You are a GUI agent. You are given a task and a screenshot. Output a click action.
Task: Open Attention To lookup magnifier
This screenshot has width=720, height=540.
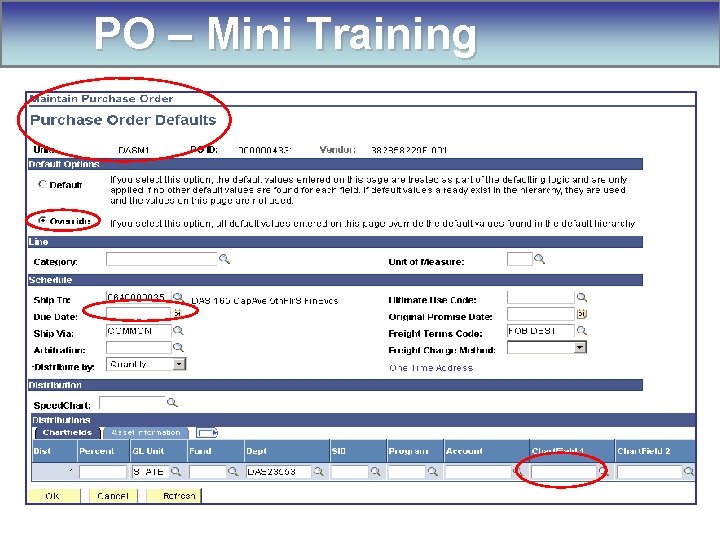(x=178, y=348)
